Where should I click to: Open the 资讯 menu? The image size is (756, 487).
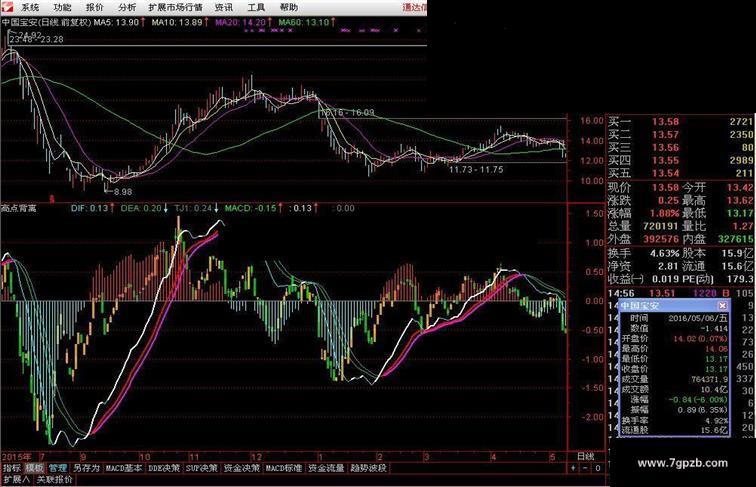(x=224, y=7)
